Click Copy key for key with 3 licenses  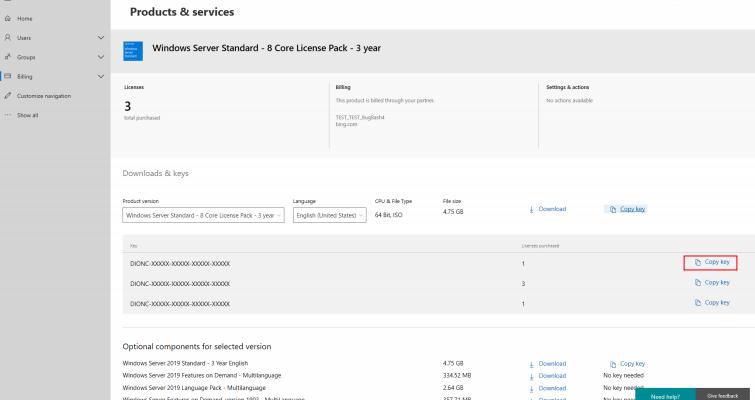(717, 282)
